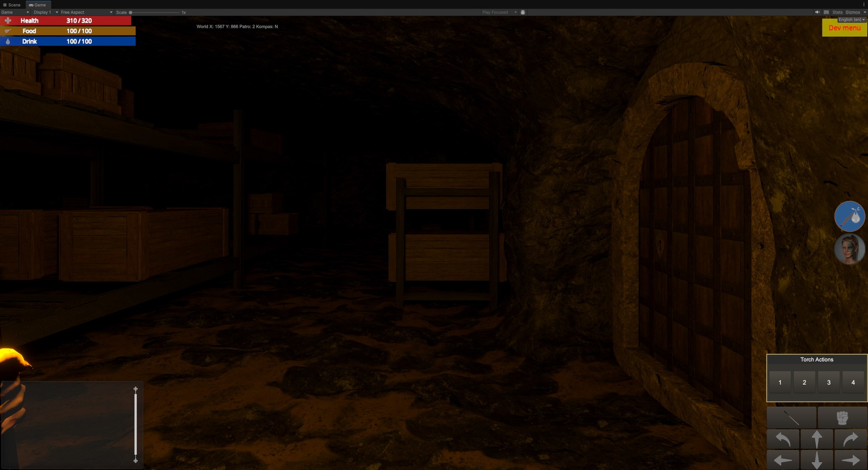Screen dimensions: 868x470
Task: Click the Scale slider handle
Action: [131, 12]
